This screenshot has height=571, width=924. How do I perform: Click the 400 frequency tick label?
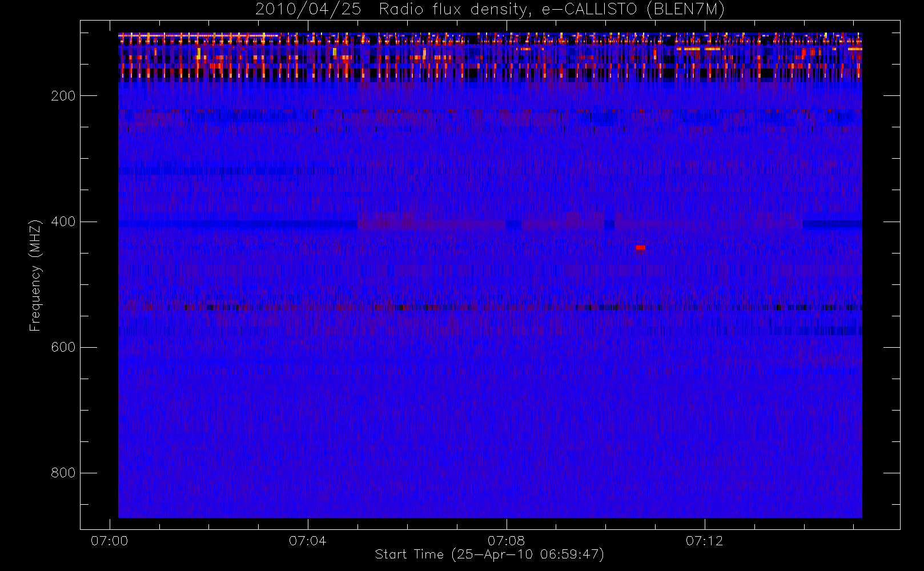tap(63, 222)
